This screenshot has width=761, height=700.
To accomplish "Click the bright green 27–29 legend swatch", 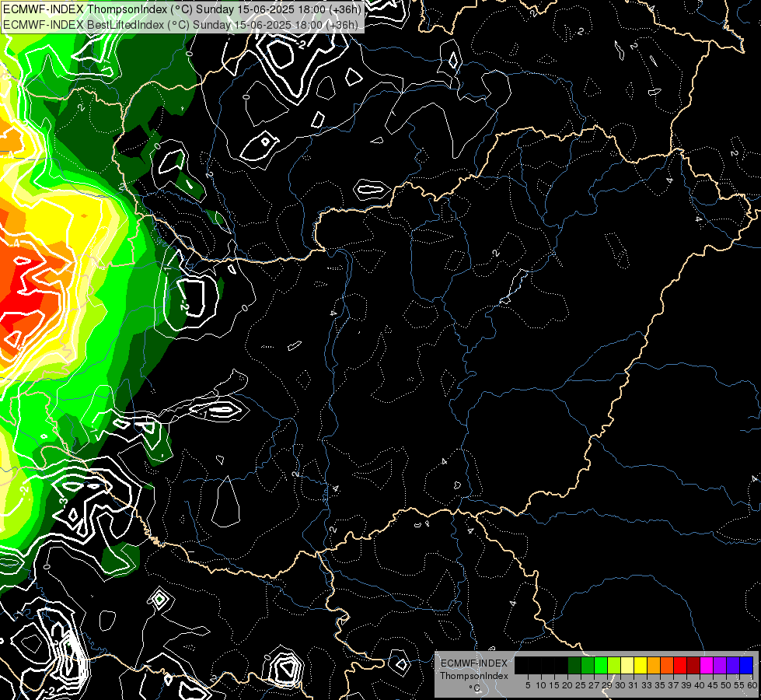I will pyautogui.click(x=601, y=666).
